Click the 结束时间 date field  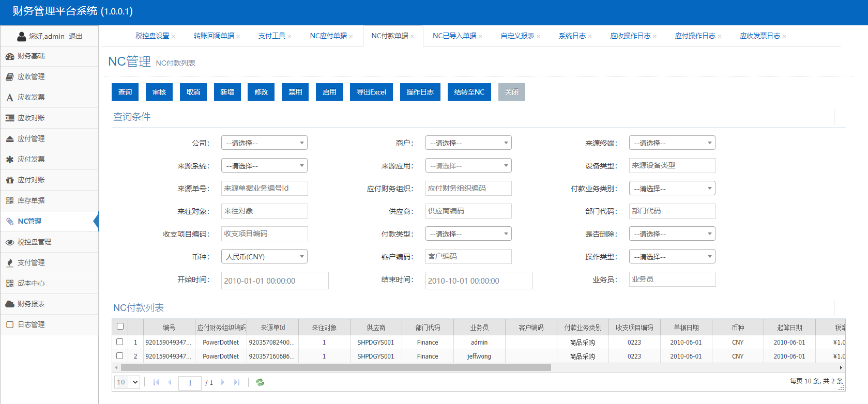[x=479, y=281]
